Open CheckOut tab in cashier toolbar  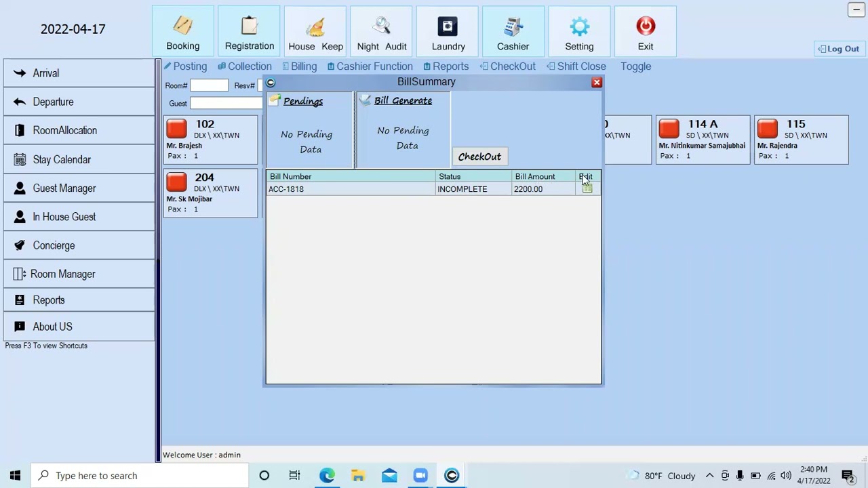tap(507, 66)
